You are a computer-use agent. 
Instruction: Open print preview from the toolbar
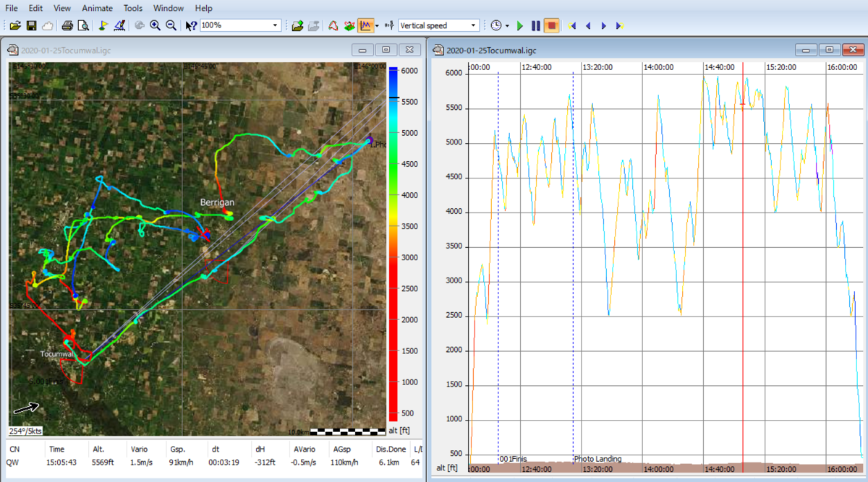click(x=83, y=25)
